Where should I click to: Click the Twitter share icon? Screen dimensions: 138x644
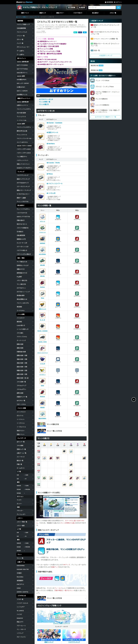click(x=85, y=32)
